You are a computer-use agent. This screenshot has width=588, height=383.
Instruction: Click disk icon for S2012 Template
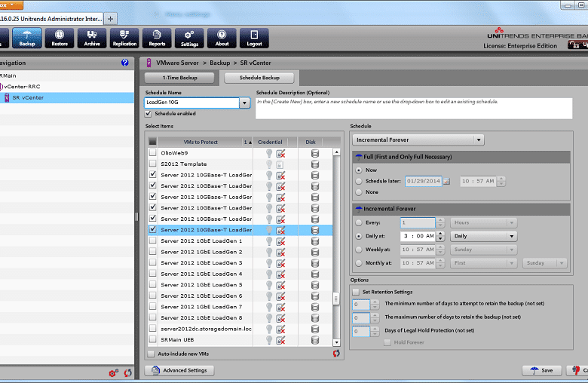[x=315, y=164]
